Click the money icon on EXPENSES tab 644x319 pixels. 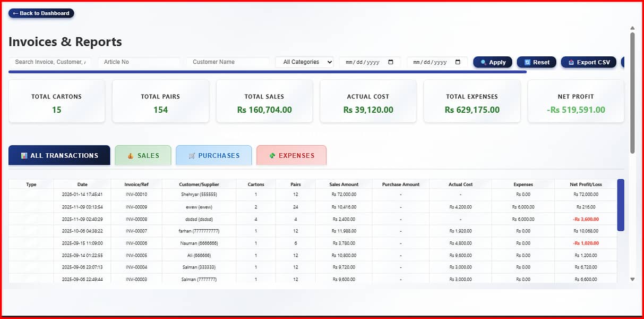[272, 155]
